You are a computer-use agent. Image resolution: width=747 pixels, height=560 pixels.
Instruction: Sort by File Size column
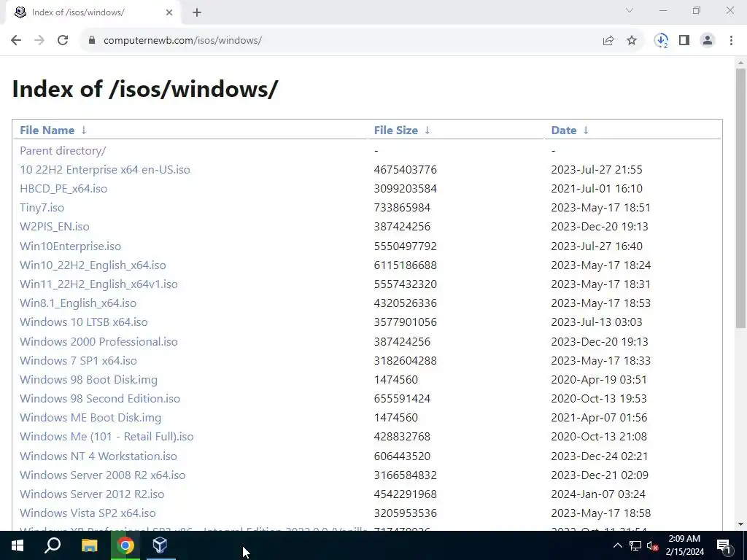click(x=396, y=130)
